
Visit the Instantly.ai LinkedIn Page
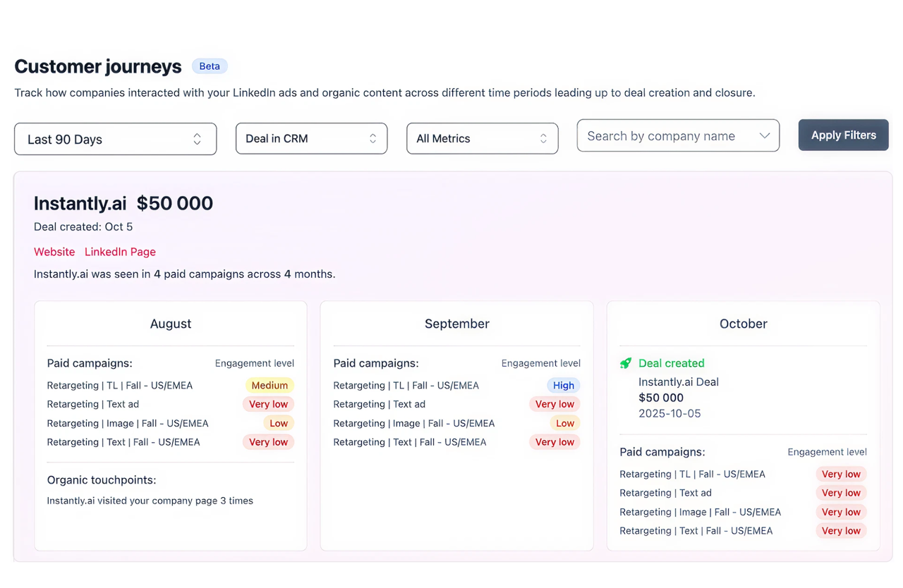click(120, 252)
